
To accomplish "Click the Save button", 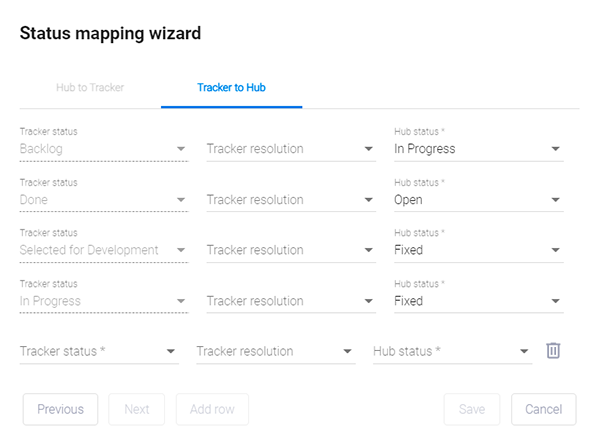I will coord(471,409).
